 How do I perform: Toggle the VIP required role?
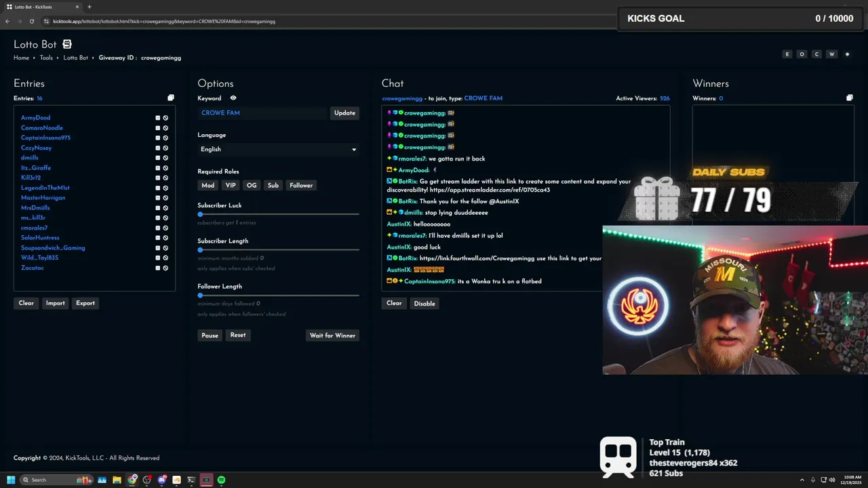tap(231, 185)
